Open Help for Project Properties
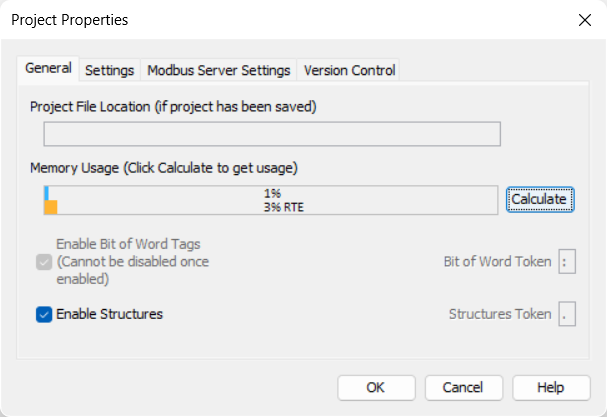This screenshot has width=607, height=417. click(x=551, y=387)
